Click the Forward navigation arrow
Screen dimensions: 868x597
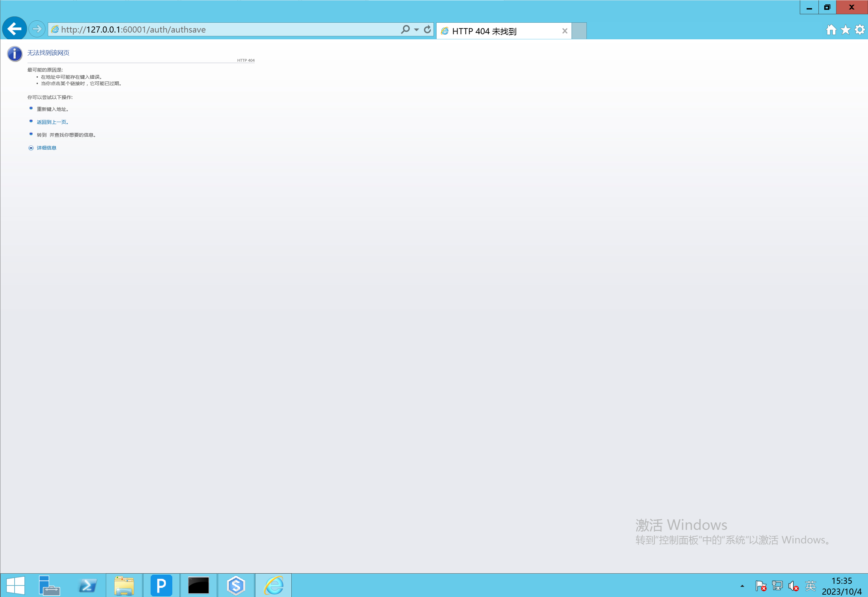click(37, 29)
